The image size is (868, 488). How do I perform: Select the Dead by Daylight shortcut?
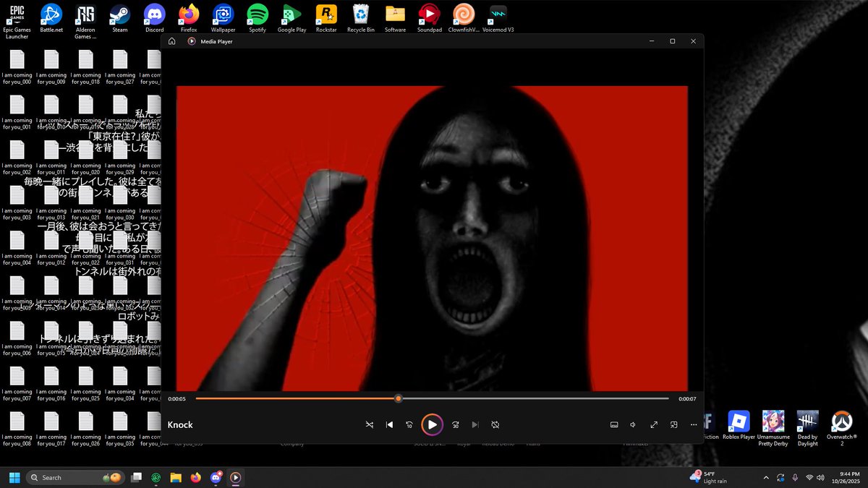click(807, 427)
